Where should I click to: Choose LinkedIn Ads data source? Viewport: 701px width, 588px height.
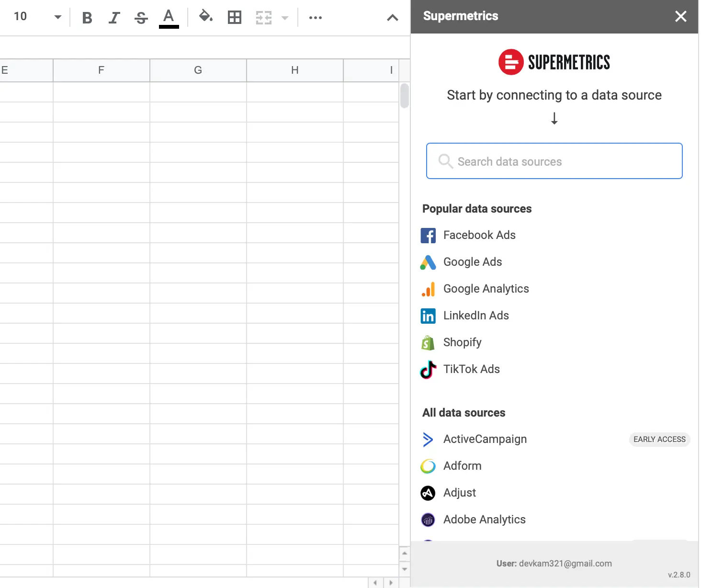click(476, 316)
